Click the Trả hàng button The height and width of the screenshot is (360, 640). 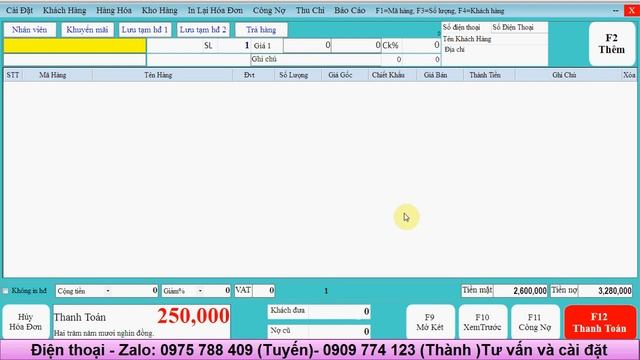[x=261, y=30]
